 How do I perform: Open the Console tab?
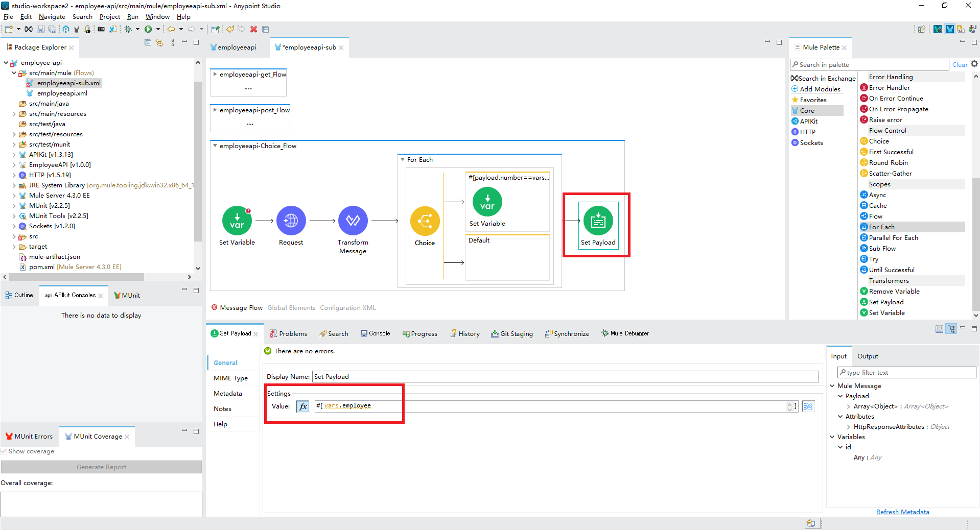click(x=375, y=333)
